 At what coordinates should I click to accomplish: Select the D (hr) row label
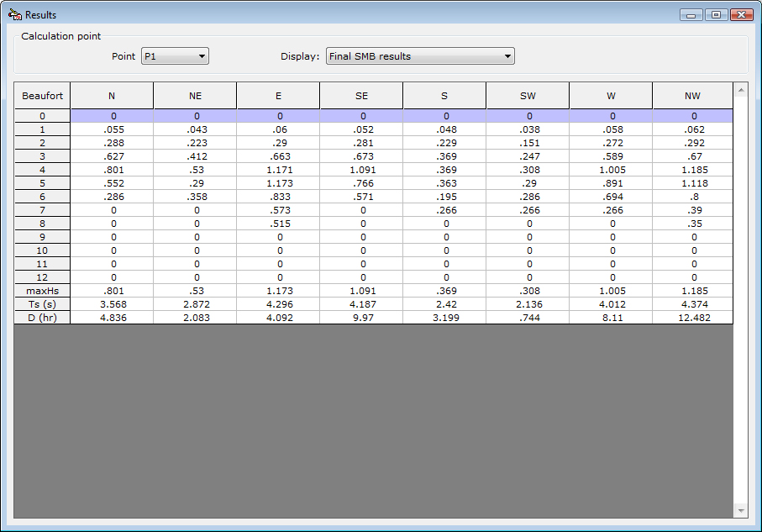point(42,318)
